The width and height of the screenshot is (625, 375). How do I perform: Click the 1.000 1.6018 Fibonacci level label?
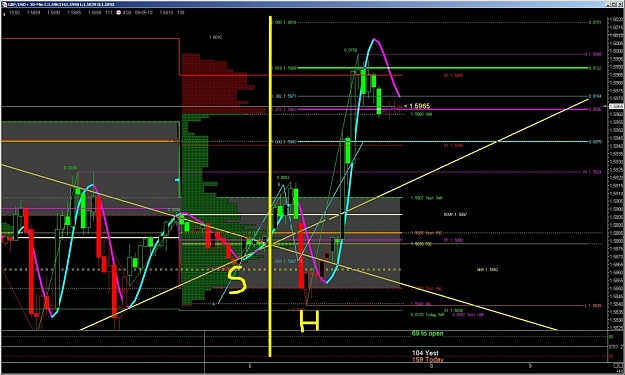(x=284, y=23)
